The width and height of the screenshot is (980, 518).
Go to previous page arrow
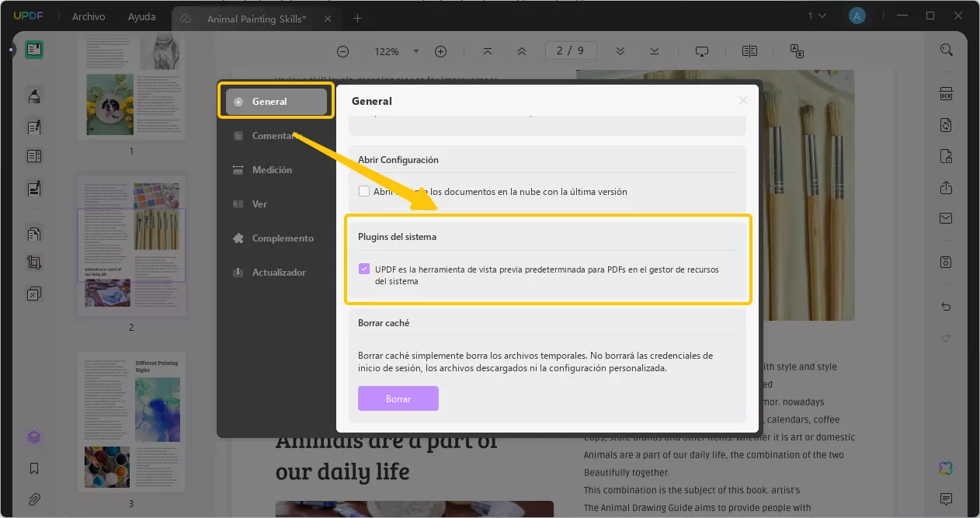522,51
